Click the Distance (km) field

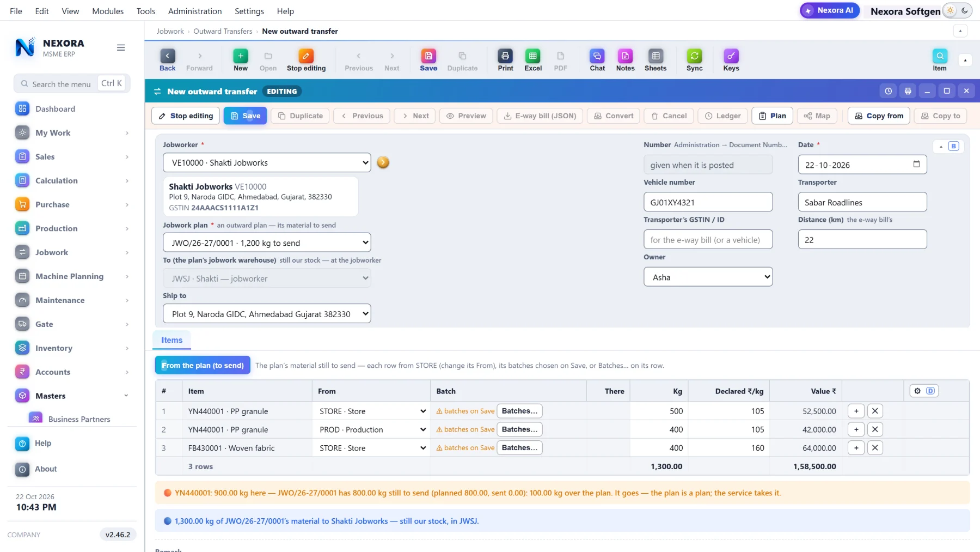click(862, 240)
